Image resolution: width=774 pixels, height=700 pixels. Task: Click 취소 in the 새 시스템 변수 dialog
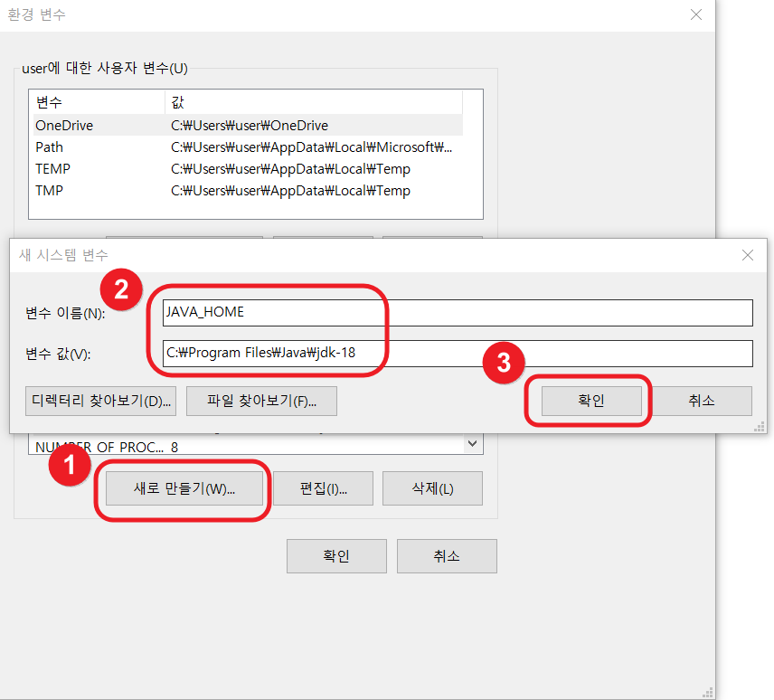pos(702,401)
